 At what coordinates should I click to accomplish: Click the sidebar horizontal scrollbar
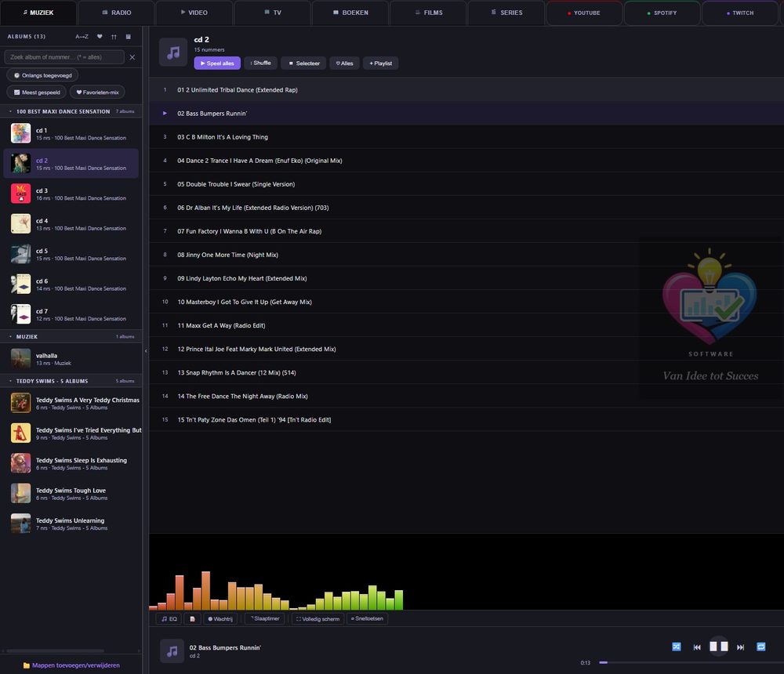point(55,650)
